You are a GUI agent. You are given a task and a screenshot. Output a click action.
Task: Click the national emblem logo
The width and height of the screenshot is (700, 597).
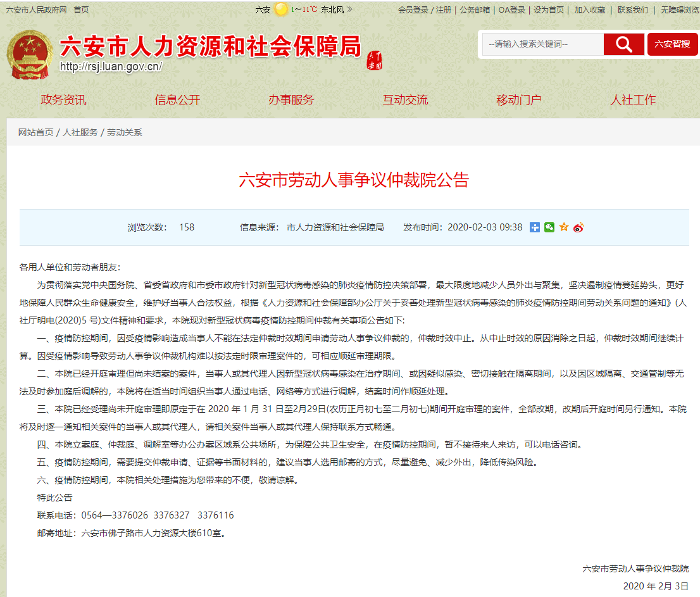pyautogui.click(x=30, y=55)
